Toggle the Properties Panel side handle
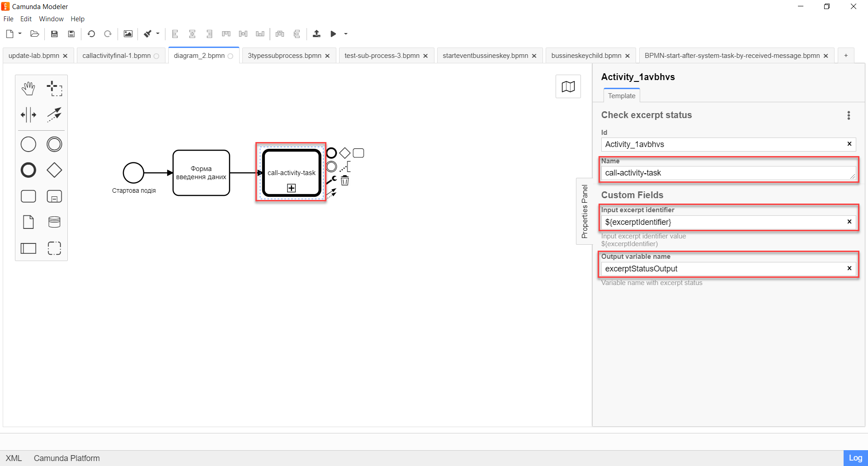 tap(585, 211)
